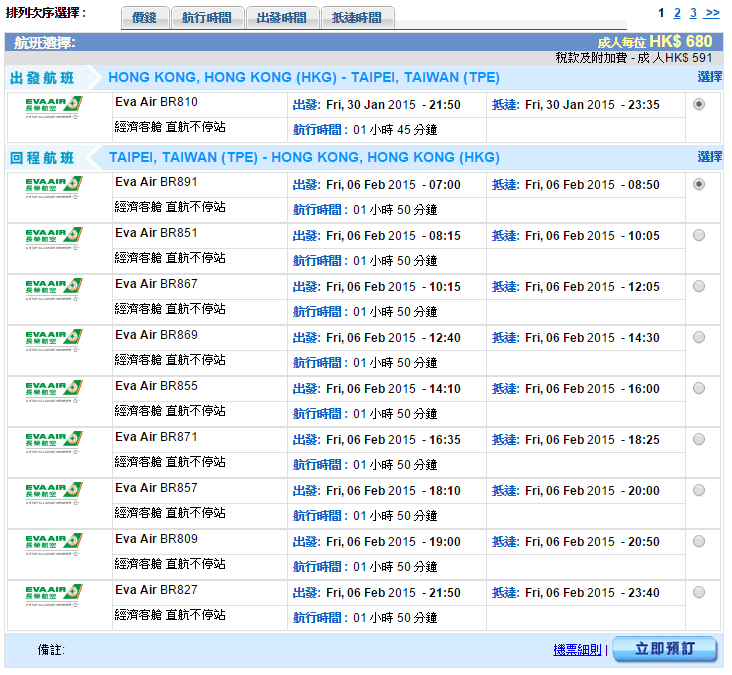Sort by 航行時間 flight duration tab
Image resolution: width=732 pixels, height=675 pixels.
[208, 18]
